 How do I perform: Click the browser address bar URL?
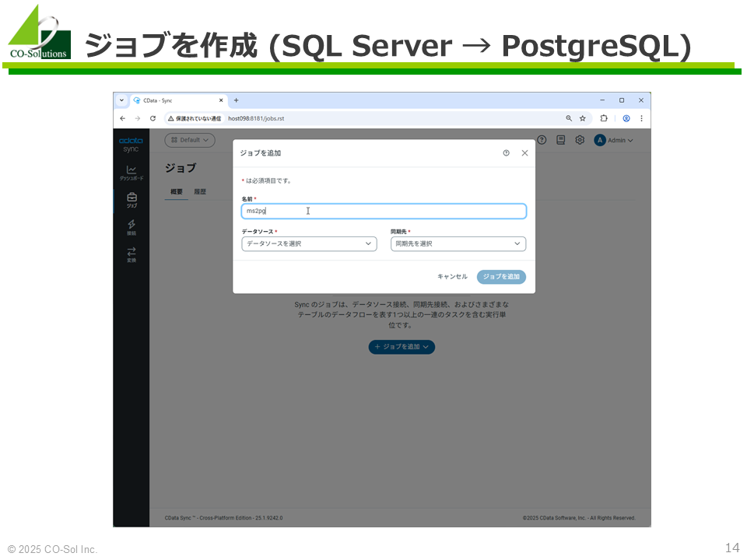[256, 118]
